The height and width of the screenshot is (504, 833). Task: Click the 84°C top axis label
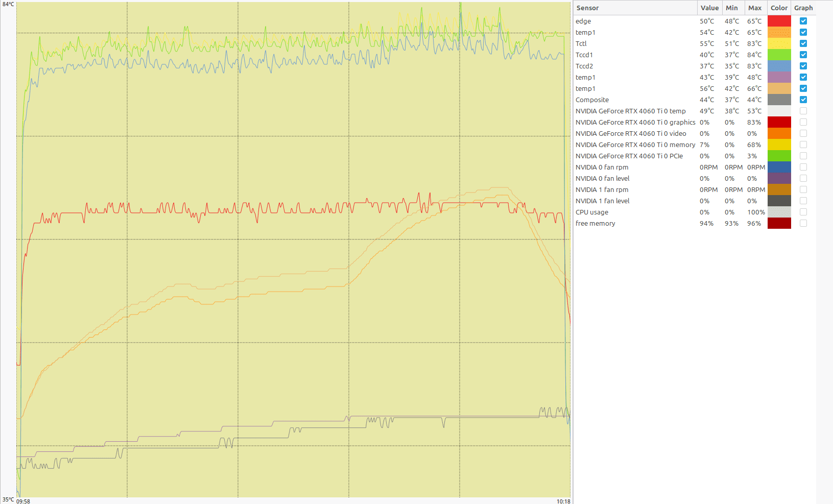pyautogui.click(x=8, y=5)
